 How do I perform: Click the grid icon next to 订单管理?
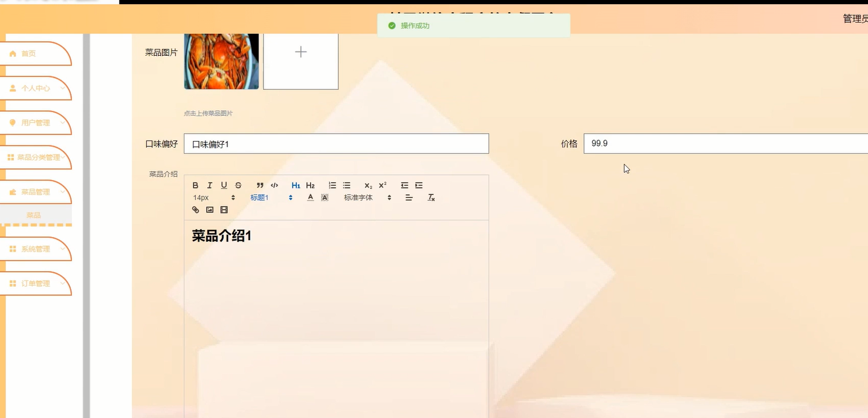tap(13, 283)
